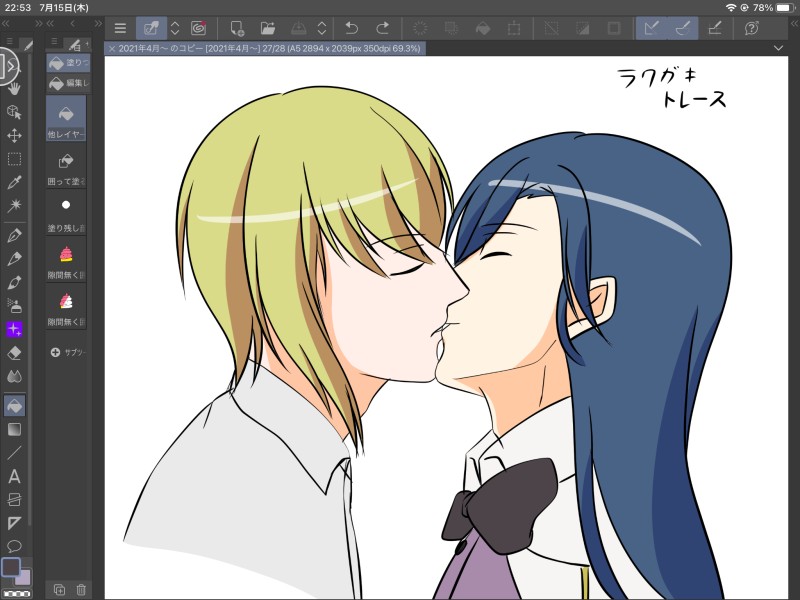Select the first 隙間無く close gap sub tool

[x=66, y=260]
